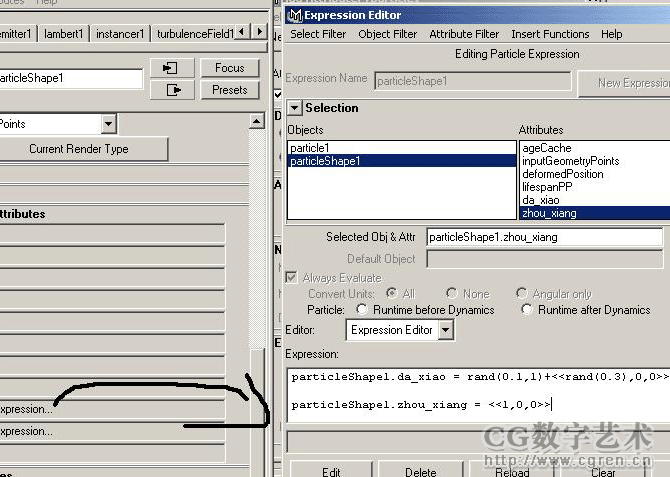Open the Insert Functions menu
Image resolution: width=670 pixels, height=477 pixels.
coord(550,34)
